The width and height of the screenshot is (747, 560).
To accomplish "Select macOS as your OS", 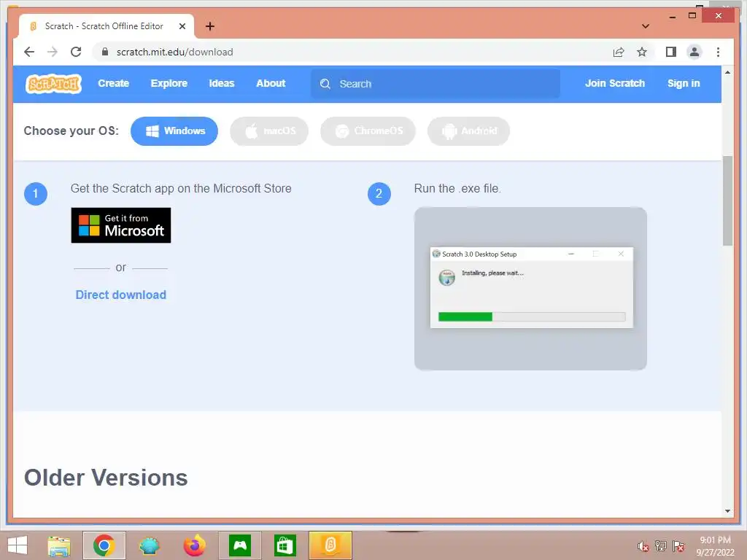I will [x=269, y=131].
